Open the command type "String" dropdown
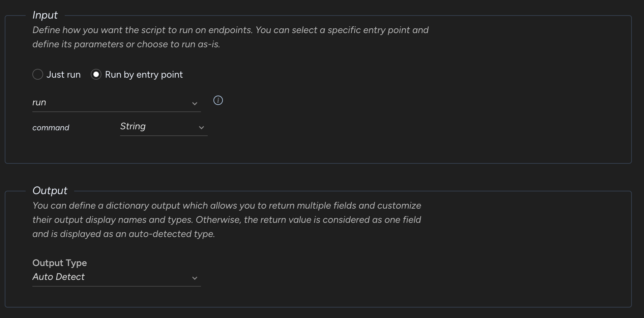644x318 pixels. pos(164,127)
